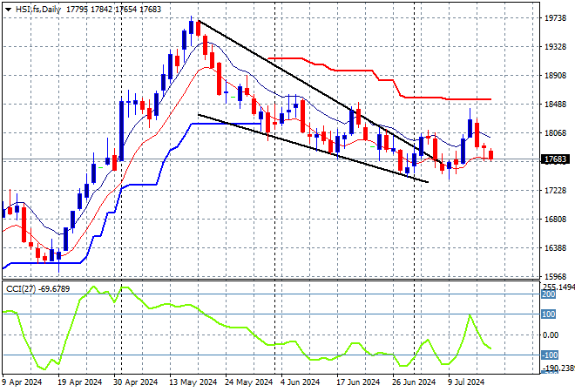Select price axis label 15968
This screenshot has width=575, height=392.
click(x=556, y=277)
